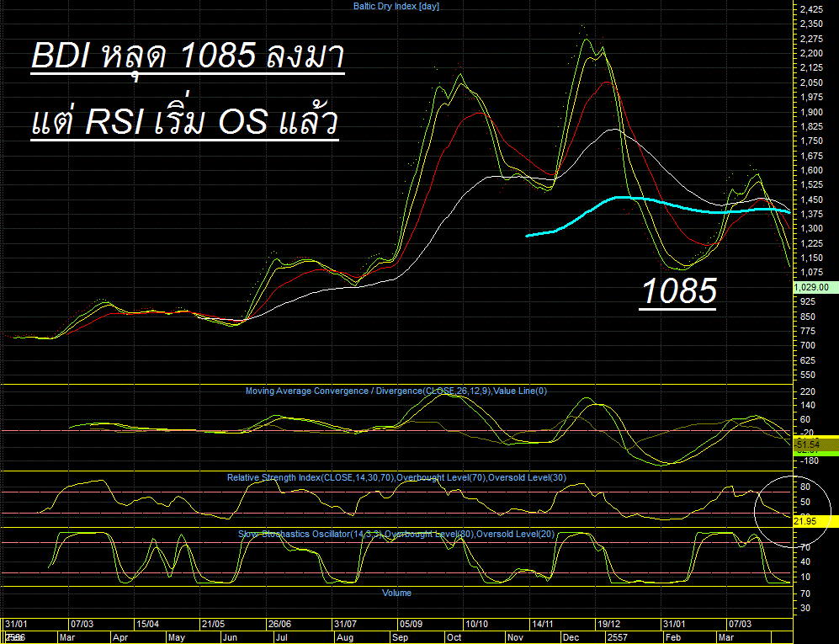Click the "1,075" price axis value
This screenshot has height=644, width=839.
[812, 273]
